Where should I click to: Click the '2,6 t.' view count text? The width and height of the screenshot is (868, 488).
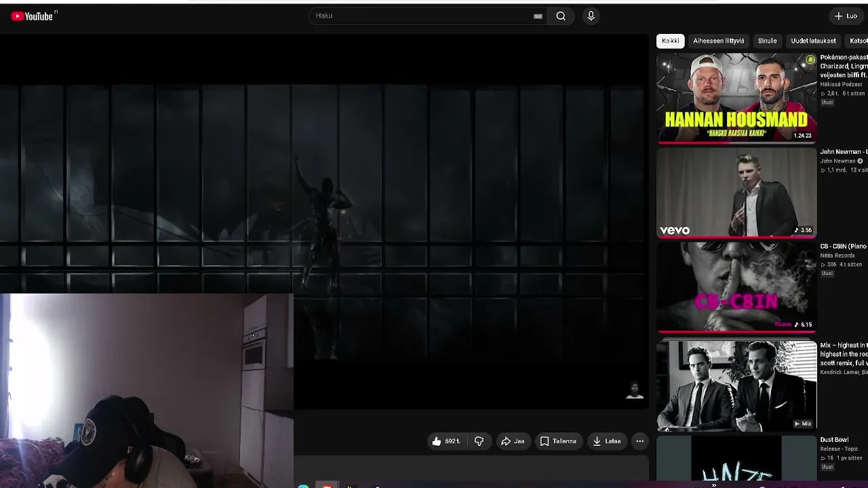(833, 94)
